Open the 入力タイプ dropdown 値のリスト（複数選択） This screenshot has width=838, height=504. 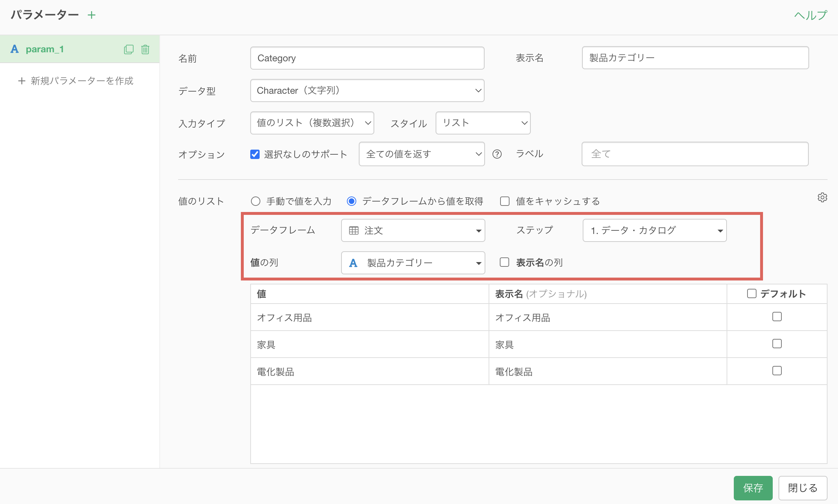pyautogui.click(x=312, y=123)
